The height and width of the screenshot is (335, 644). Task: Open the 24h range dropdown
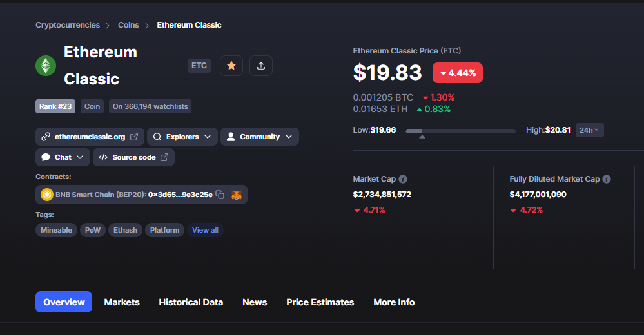click(x=589, y=130)
